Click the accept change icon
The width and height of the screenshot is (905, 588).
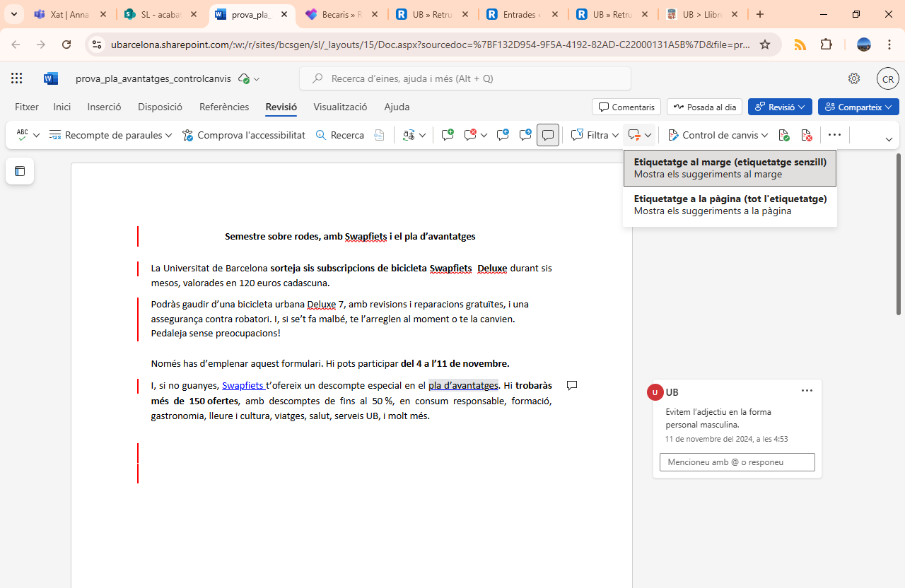point(783,135)
